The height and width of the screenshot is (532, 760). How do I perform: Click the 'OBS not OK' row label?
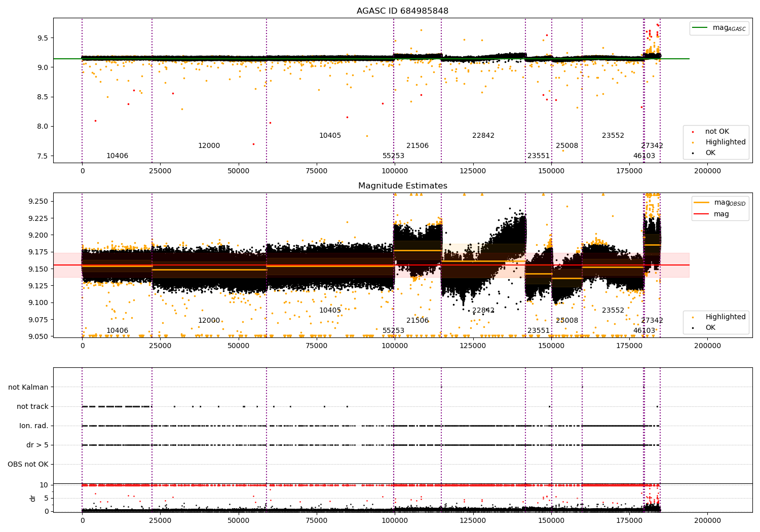coord(28,464)
